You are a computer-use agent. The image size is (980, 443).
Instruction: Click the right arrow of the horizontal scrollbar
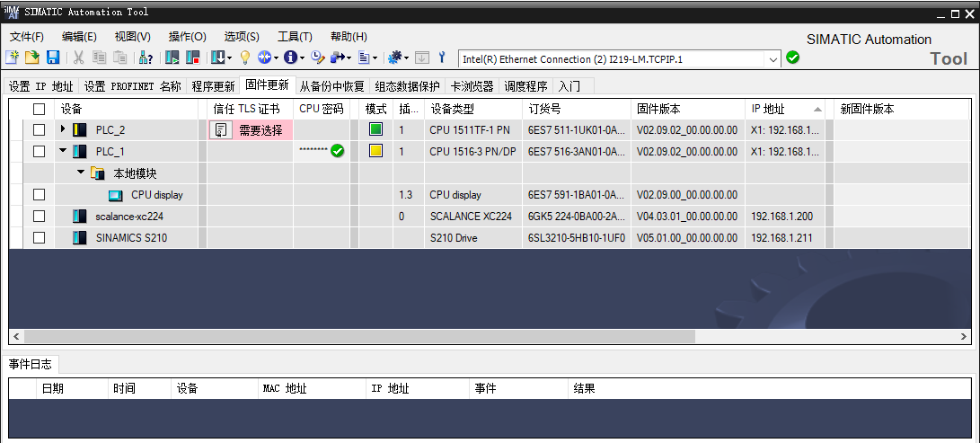point(963,336)
